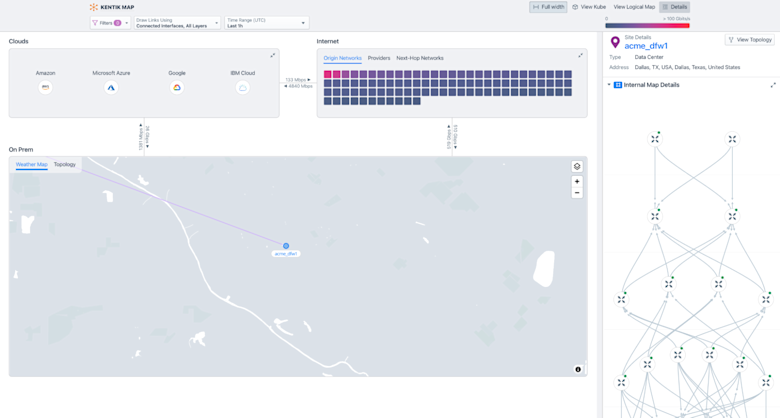The width and height of the screenshot is (780, 418).
Task: Expand Internal Map Details to fullscreen
Action: (773, 85)
